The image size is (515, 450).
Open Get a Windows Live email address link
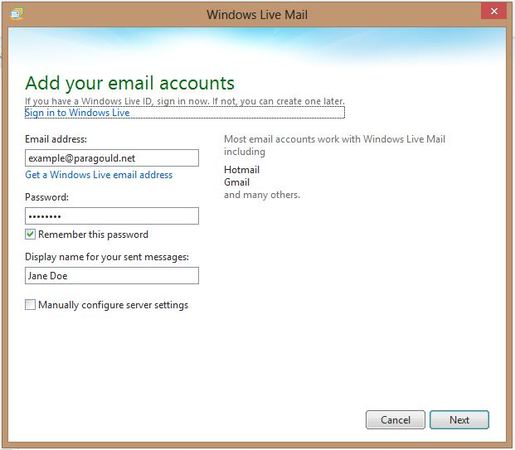click(99, 175)
